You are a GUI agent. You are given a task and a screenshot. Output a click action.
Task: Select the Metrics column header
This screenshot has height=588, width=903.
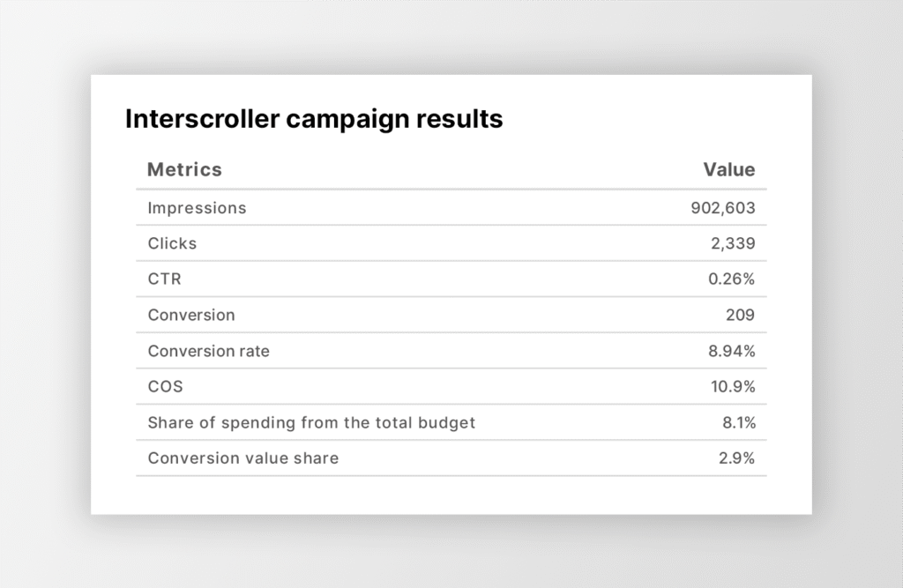(184, 169)
